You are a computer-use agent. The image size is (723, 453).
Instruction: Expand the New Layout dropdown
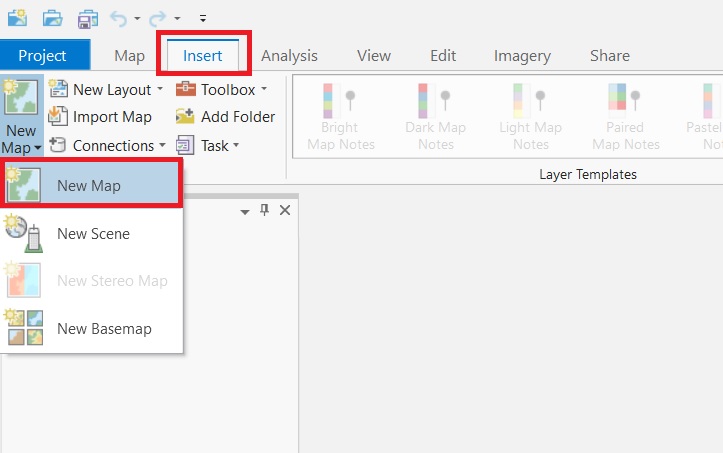pyautogui.click(x=160, y=90)
